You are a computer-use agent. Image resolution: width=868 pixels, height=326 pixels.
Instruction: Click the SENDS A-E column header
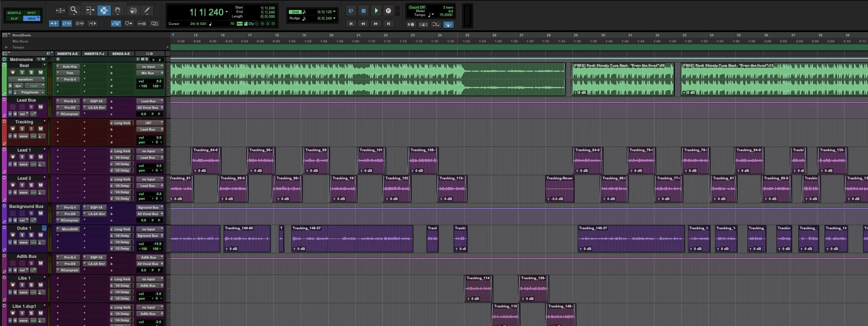pos(121,54)
